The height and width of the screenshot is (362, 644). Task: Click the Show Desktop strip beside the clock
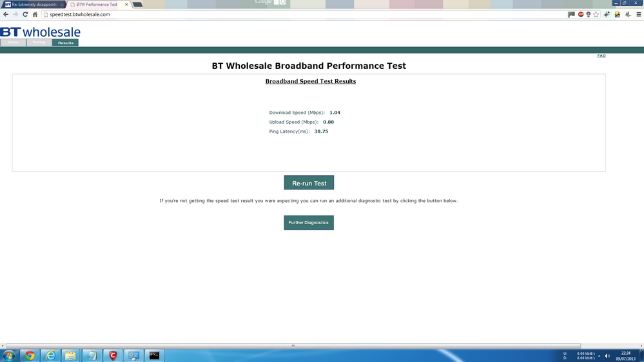641,356
